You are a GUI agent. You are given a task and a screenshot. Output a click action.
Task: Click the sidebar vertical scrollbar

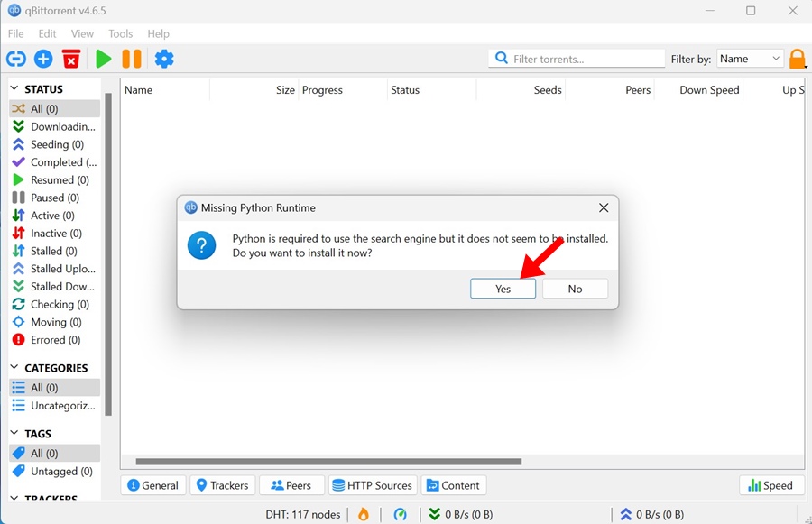[108, 254]
